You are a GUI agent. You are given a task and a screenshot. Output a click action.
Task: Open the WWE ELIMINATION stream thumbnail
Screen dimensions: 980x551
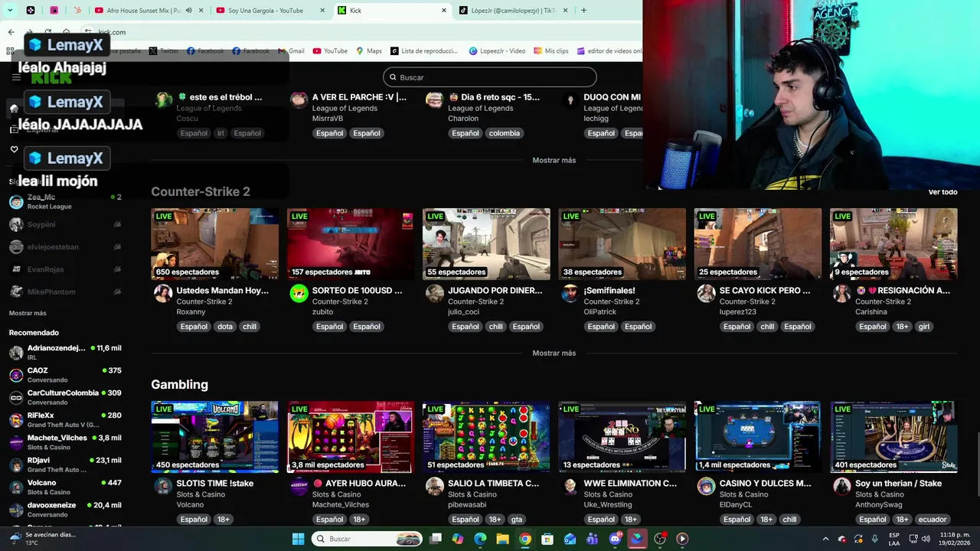click(622, 437)
